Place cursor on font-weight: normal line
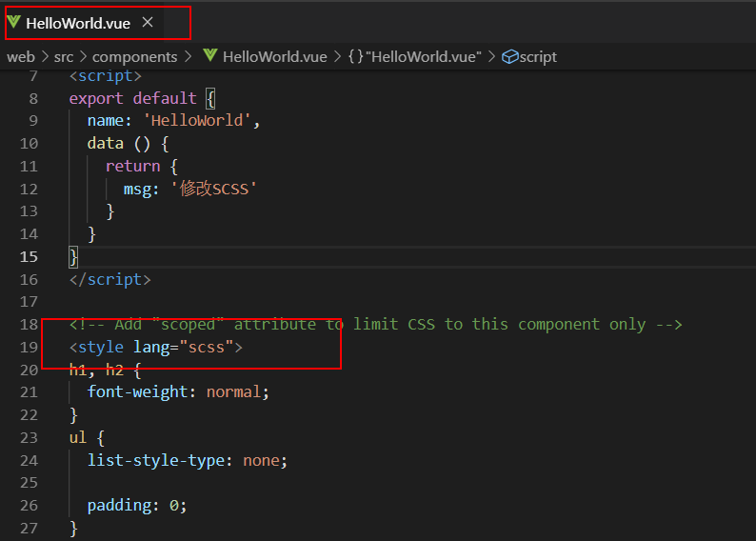Viewport: 756px width, 541px height. click(x=178, y=392)
